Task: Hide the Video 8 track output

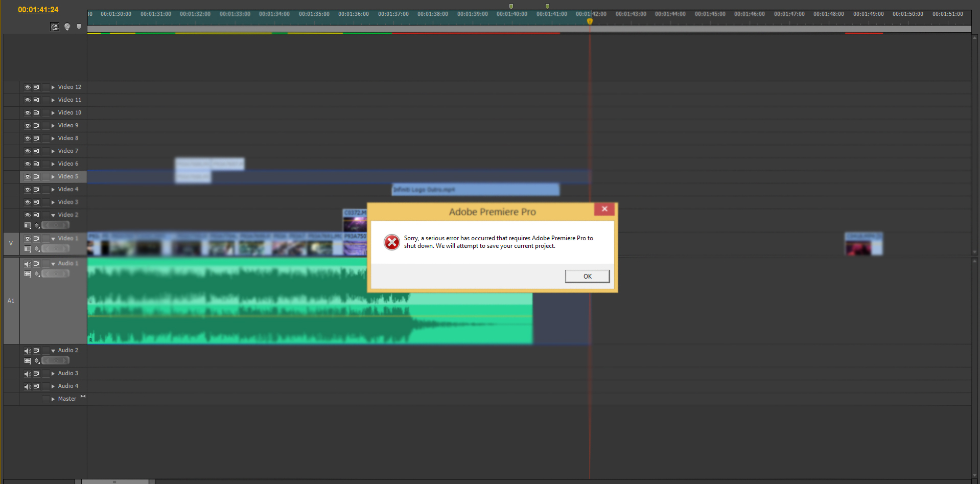Action: [x=28, y=139]
